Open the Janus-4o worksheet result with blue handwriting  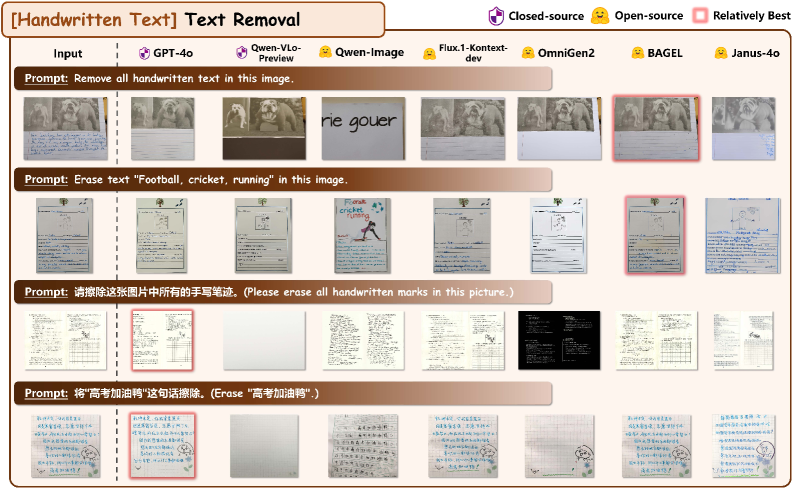point(743,236)
